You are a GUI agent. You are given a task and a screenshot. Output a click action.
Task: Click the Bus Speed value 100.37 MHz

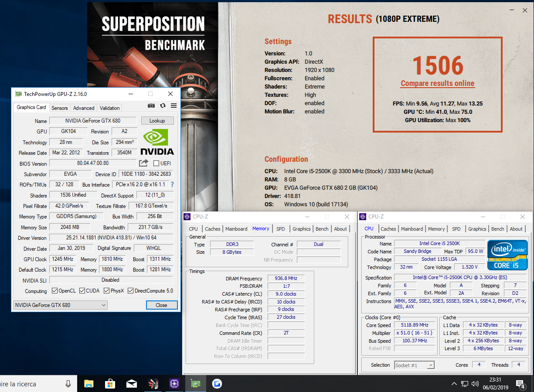tap(415, 341)
